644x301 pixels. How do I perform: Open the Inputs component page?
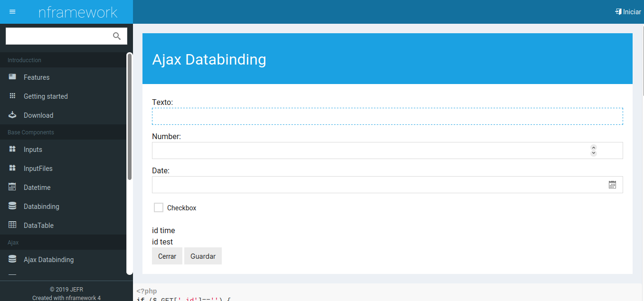tap(63, 149)
